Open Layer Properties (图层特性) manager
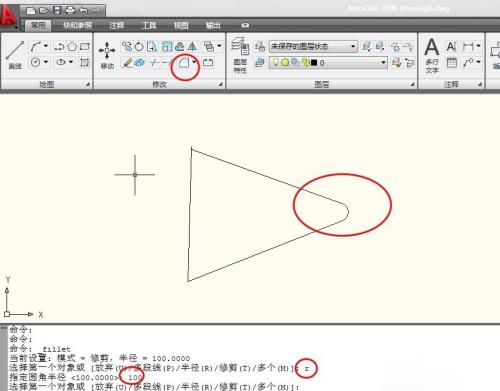 point(240,55)
